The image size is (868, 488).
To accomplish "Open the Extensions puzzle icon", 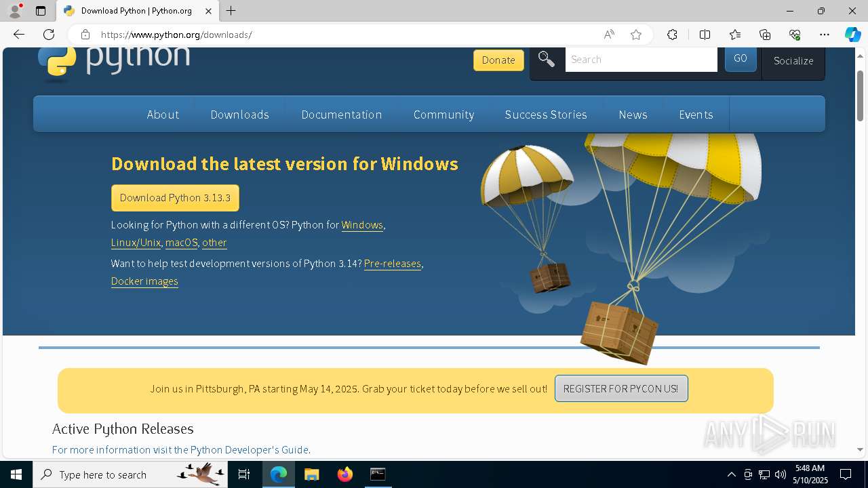I will [x=672, y=35].
